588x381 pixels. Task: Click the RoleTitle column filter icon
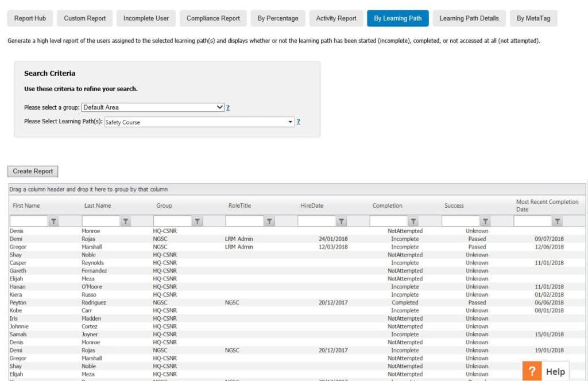[269, 221]
